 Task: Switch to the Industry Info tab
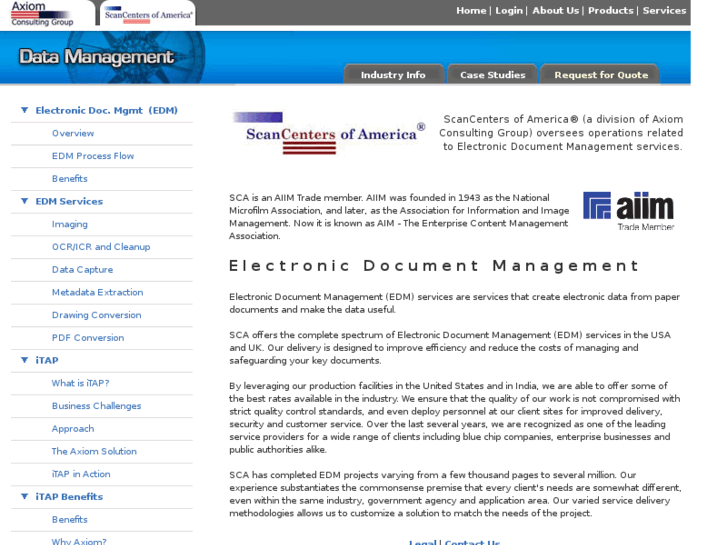pos(393,75)
